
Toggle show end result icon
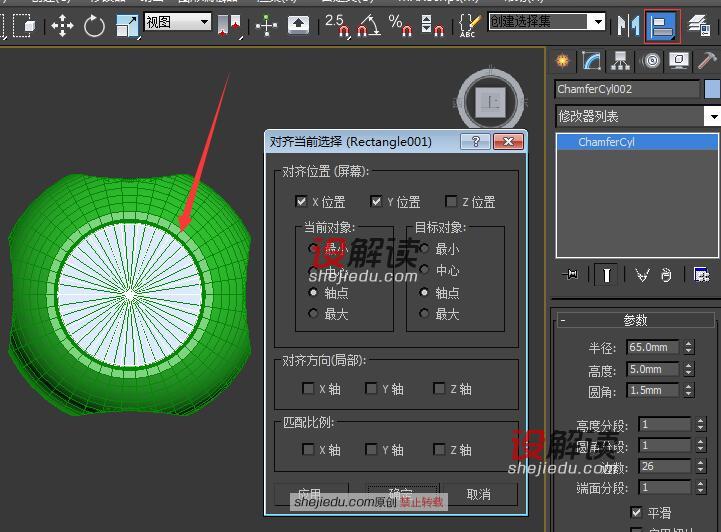607,275
